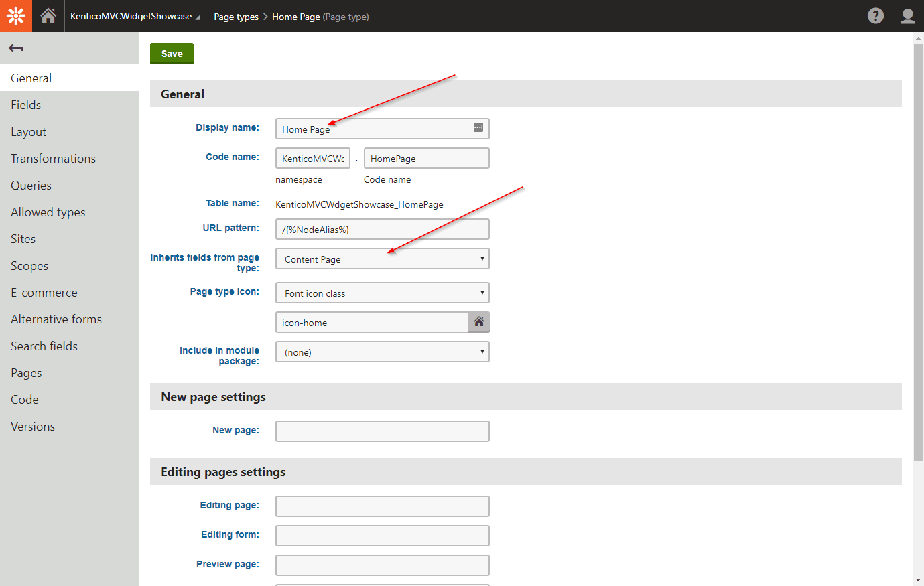
Task: Open the KenticoMVCWidgetShowcase site selector
Action: 135,16
